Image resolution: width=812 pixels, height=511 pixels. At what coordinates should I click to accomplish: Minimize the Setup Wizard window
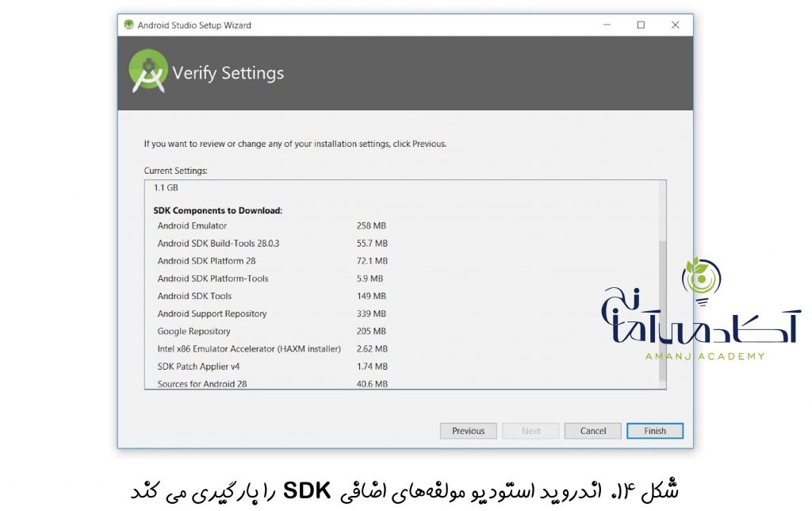click(607, 25)
